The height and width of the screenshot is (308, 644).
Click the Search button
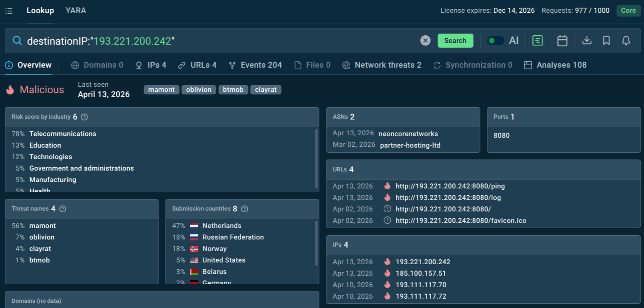(x=455, y=40)
